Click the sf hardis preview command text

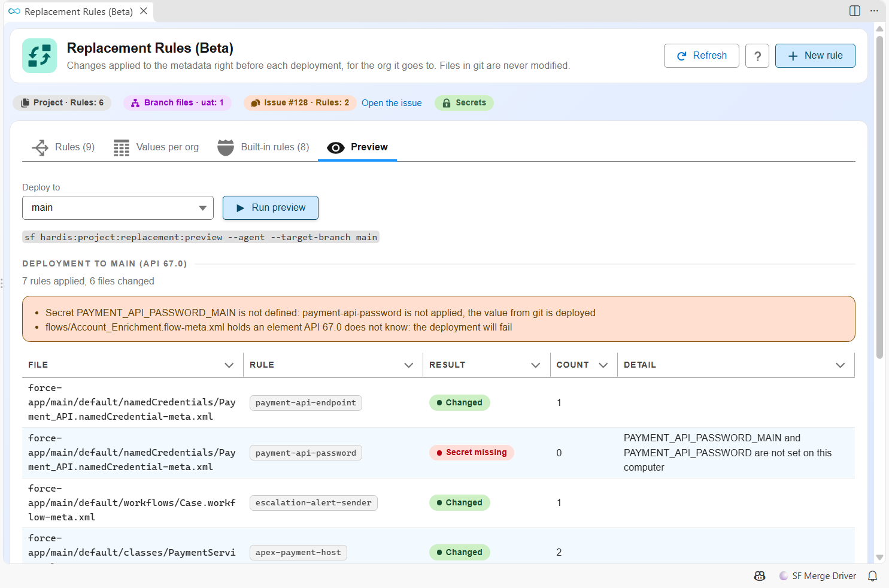(x=201, y=238)
